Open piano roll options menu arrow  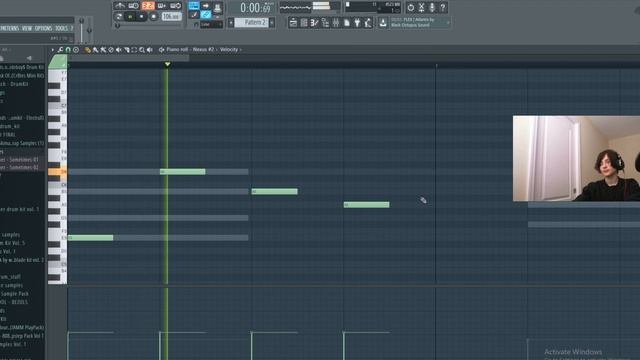tap(53, 50)
